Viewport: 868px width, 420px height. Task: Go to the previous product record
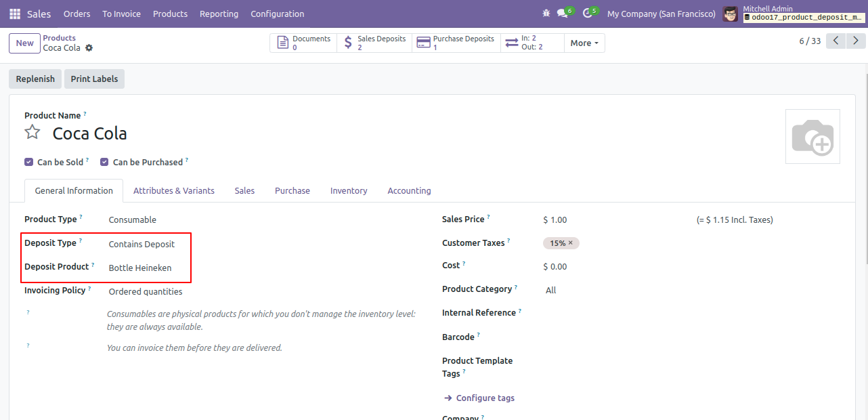837,41
